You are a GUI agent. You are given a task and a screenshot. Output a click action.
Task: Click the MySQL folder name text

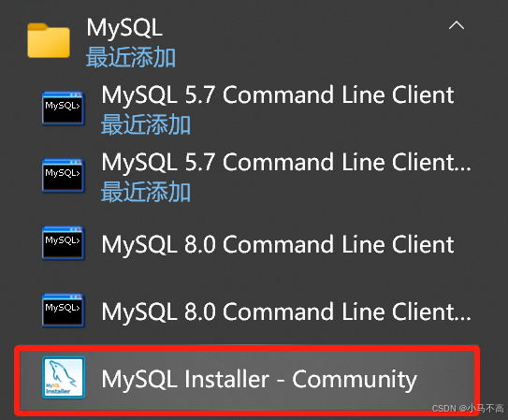[x=124, y=28]
